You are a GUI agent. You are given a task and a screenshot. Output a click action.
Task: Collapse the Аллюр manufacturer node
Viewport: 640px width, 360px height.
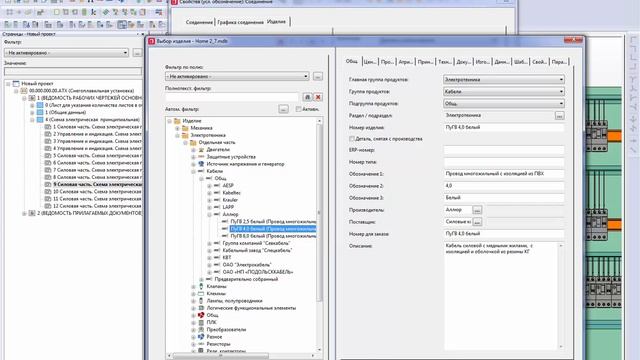tap(209, 214)
